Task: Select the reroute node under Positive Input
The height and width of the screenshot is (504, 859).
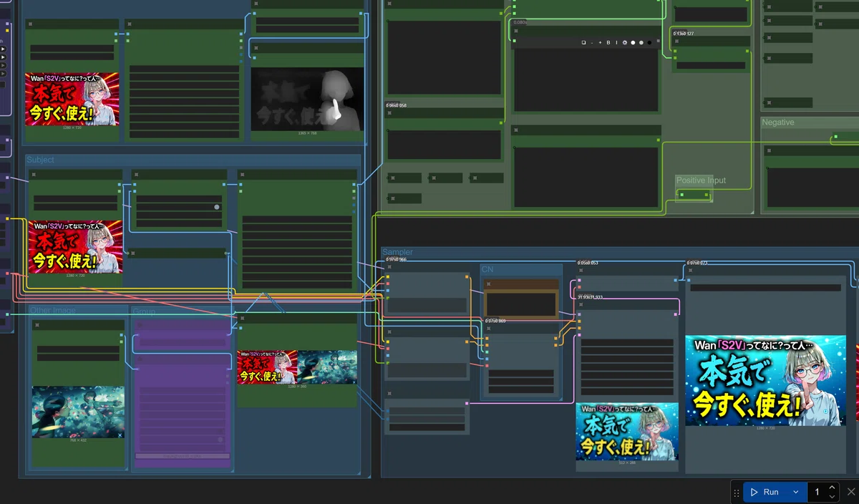Action: pos(694,195)
